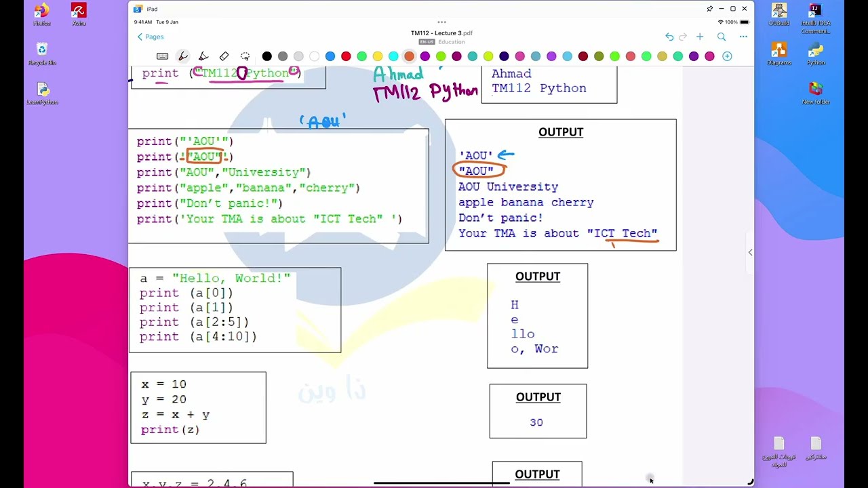Click the apple banana cherry output line
The width and height of the screenshot is (868, 488).
526,202
